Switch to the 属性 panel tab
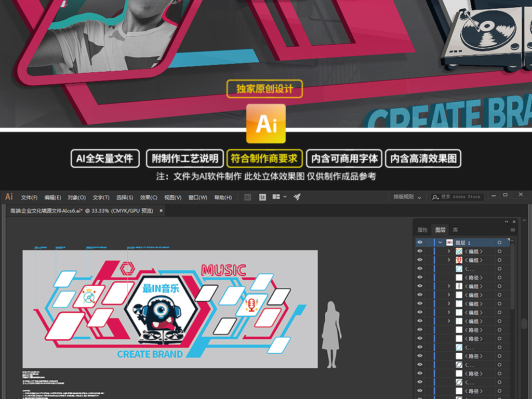Image resolution: width=532 pixels, height=399 pixels. click(423, 230)
